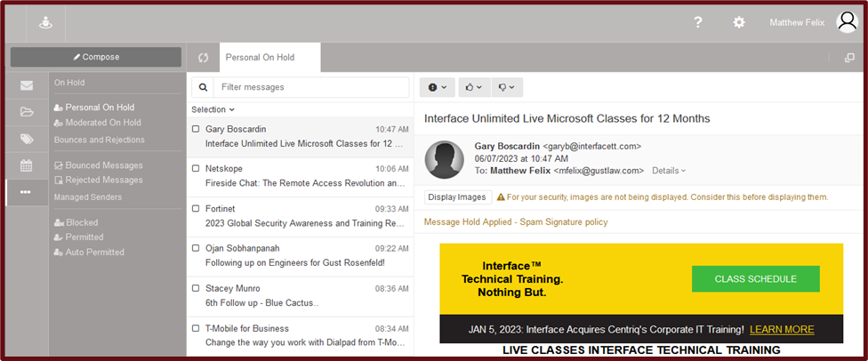Tick checkbox for Stacey Munro message
The width and height of the screenshot is (868, 361).
pyautogui.click(x=196, y=288)
